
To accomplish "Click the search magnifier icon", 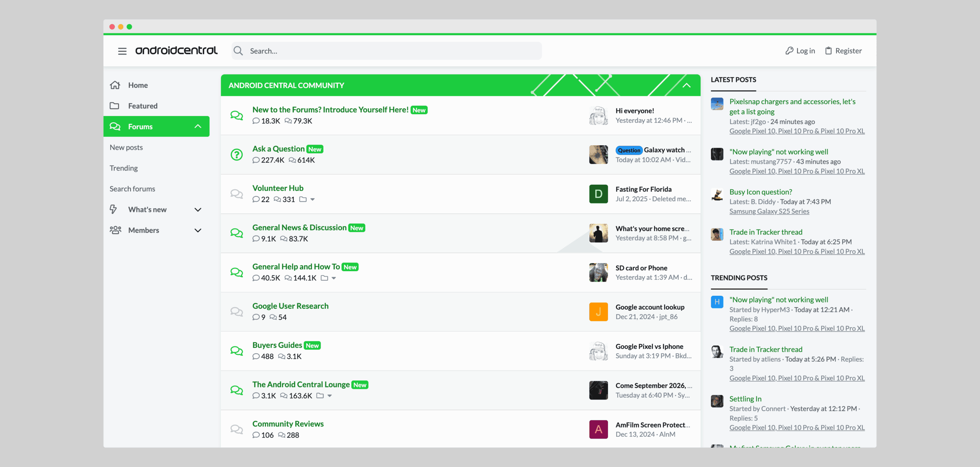I will pos(238,51).
